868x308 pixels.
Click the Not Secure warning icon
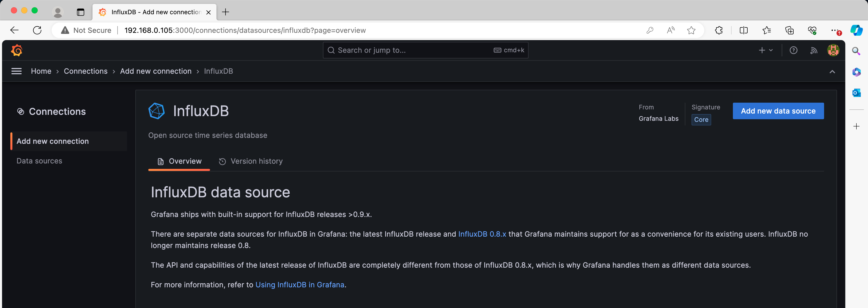pyautogui.click(x=65, y=30)
